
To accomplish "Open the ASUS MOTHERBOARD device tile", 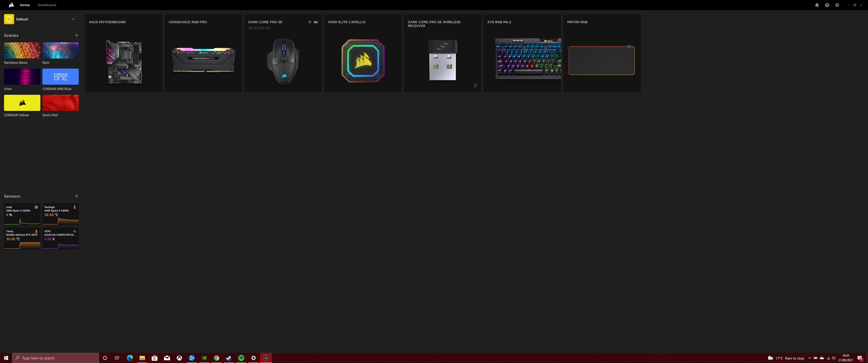I will click(124, 53).
